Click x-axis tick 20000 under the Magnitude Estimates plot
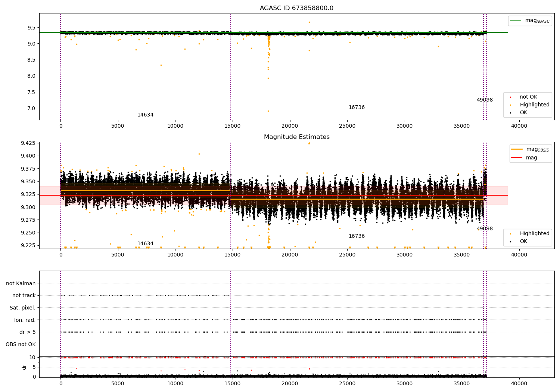The width and height of the screenshot is (560, 392). (x=290, y=255)
